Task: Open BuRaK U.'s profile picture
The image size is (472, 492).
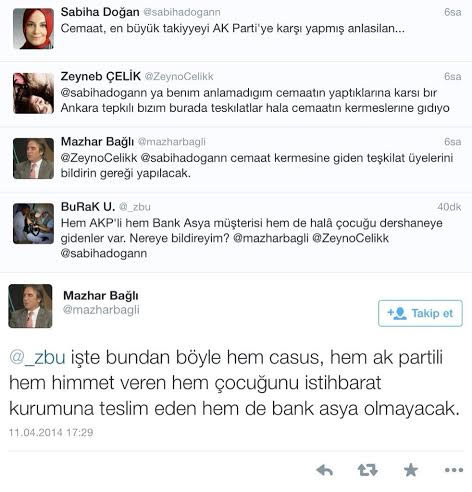Action: click(33, 223)
